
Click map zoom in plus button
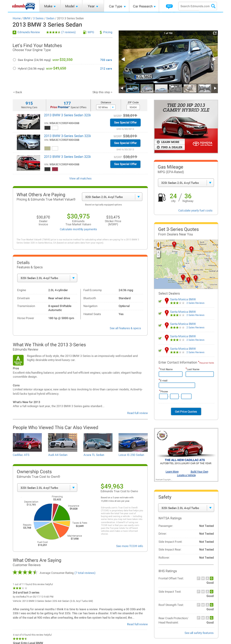pos(158,252)
